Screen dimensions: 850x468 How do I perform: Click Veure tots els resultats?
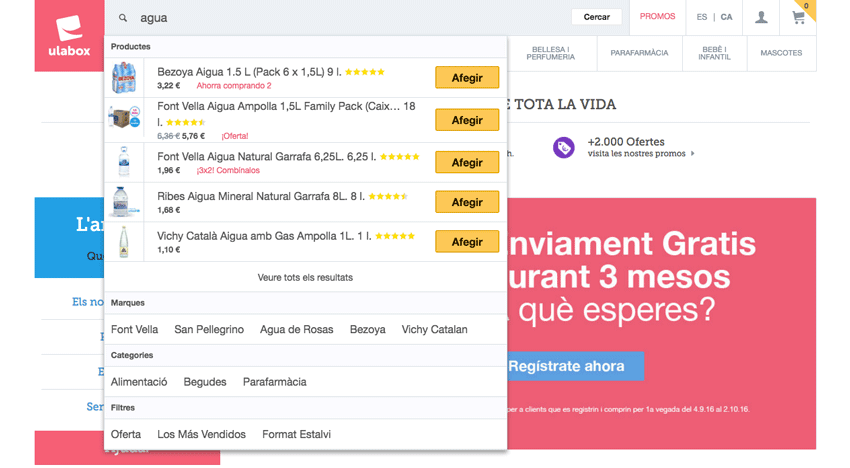305,277
